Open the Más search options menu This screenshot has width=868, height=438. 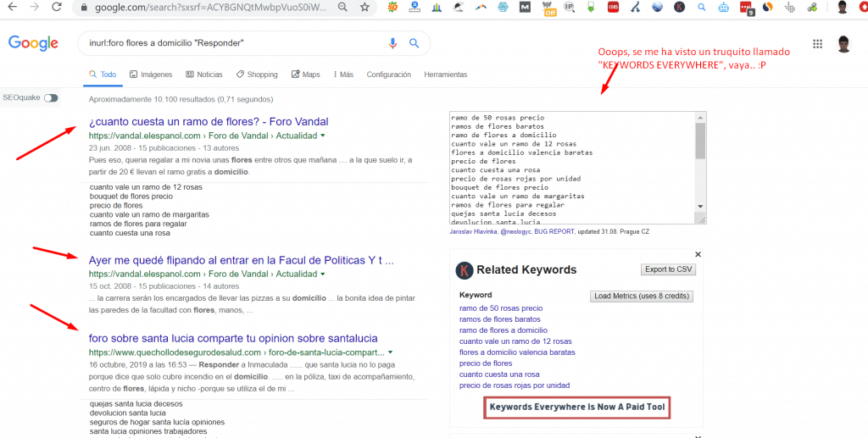click(x=343, y=75)
